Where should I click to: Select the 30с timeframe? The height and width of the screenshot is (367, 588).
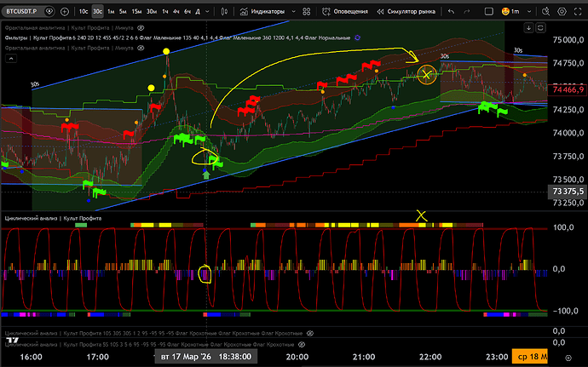[97, 12]
